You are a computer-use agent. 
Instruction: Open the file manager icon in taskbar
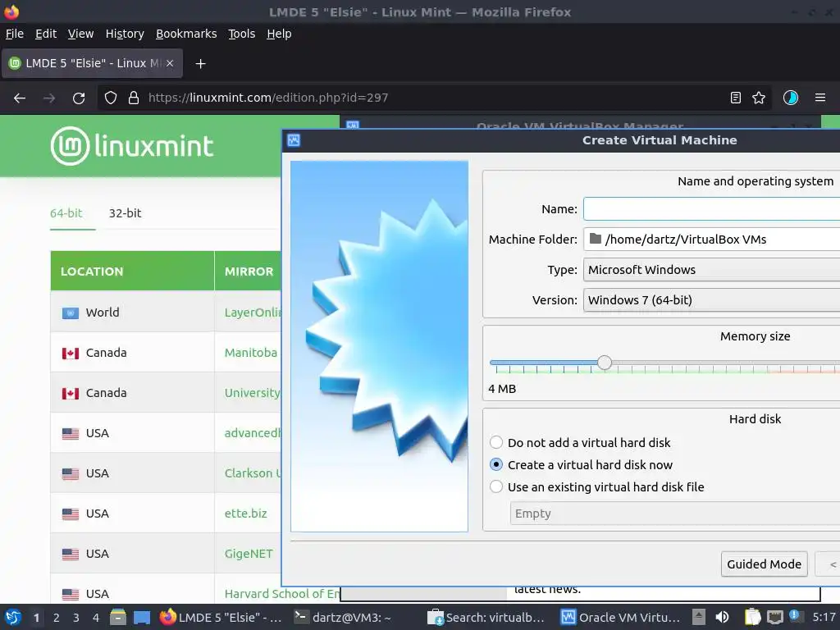tap(118, 617)
